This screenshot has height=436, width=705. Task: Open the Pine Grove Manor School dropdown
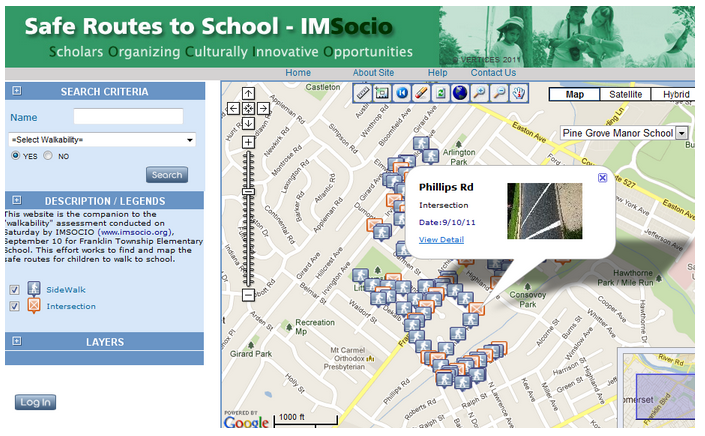point(624,133)
